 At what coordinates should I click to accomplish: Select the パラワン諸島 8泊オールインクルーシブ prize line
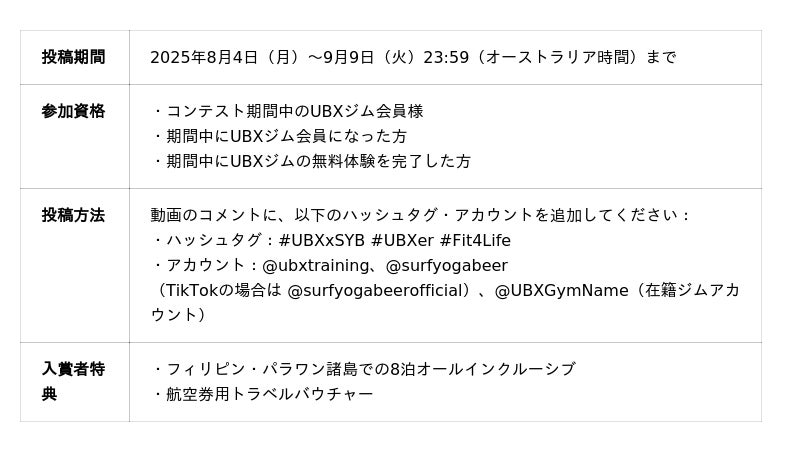click(363, 369)
